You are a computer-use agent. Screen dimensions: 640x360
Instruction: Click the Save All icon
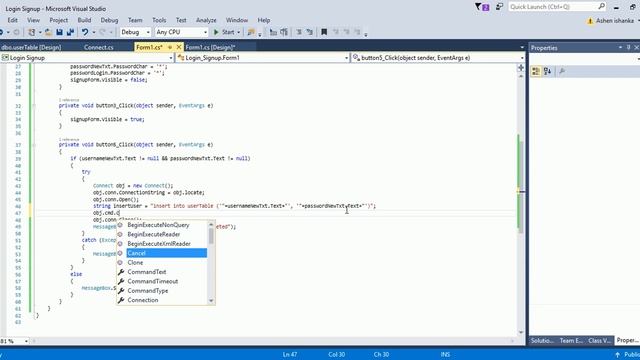pos(70,32)
